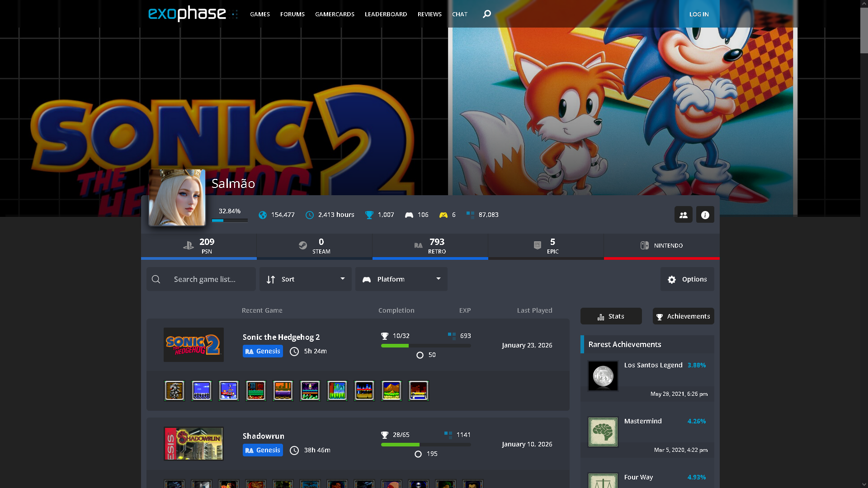Image resolution: width=868 pixels, height=488 pixels.
Task: Click the Los Santos Legend achievement icon
Action: point(603,376)
